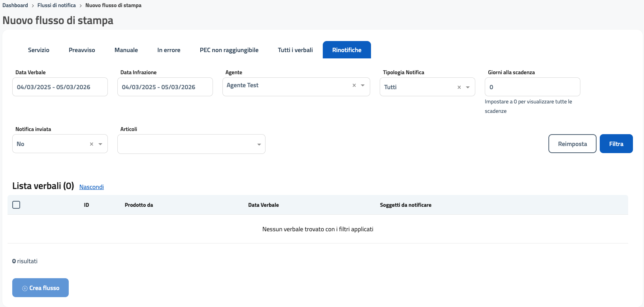Image resolution: width=644 pixels, height=307 pixels.
Task: Clear the Notifica inviata value
Action: 91,144
